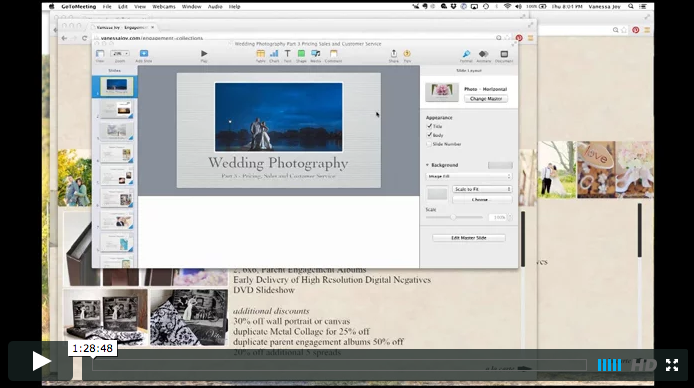Click the Change Master button
Viewport: 694px width, 388px height.
(x=486, y=99)
